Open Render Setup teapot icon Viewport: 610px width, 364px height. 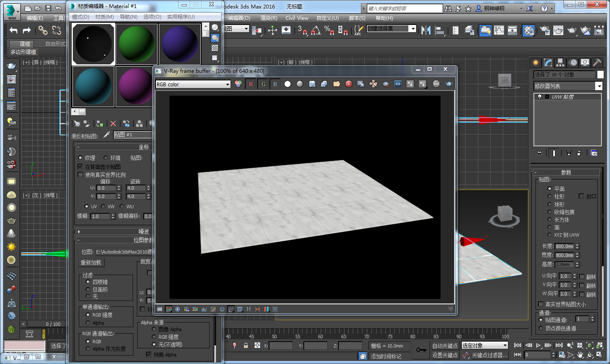[x=545, y=30]
